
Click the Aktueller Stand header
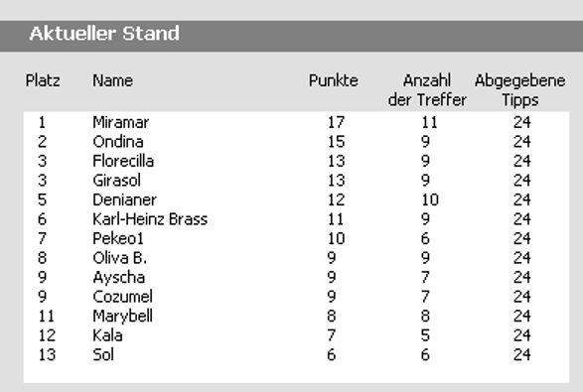[104, 34]
